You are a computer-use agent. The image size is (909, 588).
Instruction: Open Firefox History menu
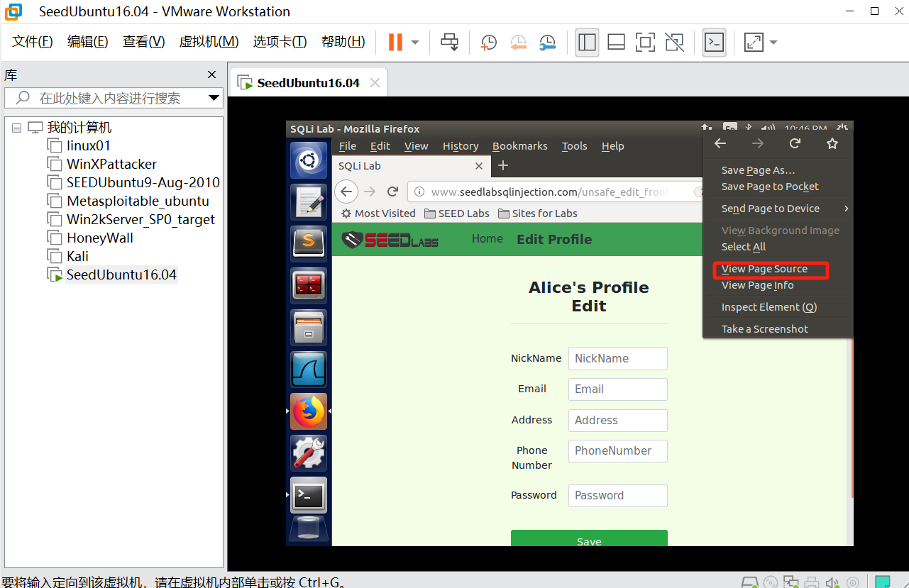(461, 146)
